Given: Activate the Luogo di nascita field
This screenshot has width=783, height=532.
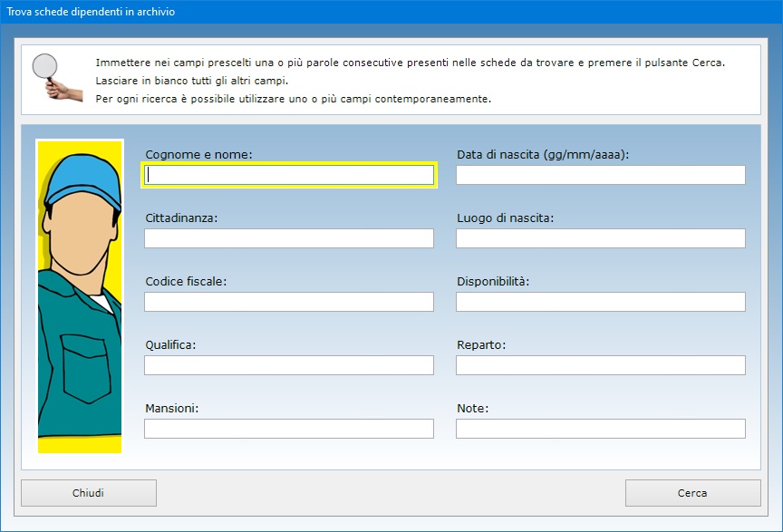Looking at the screenshot, I should 601,238.
